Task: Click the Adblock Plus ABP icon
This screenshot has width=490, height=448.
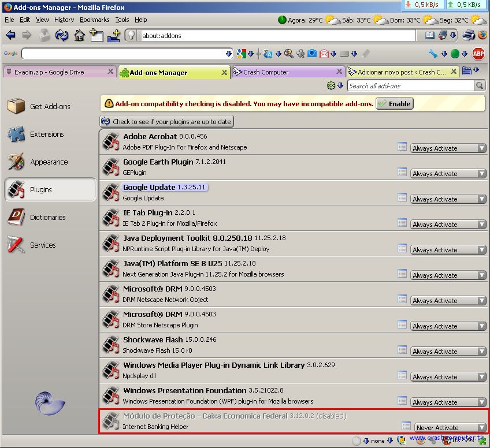Action: click(478, 54)
